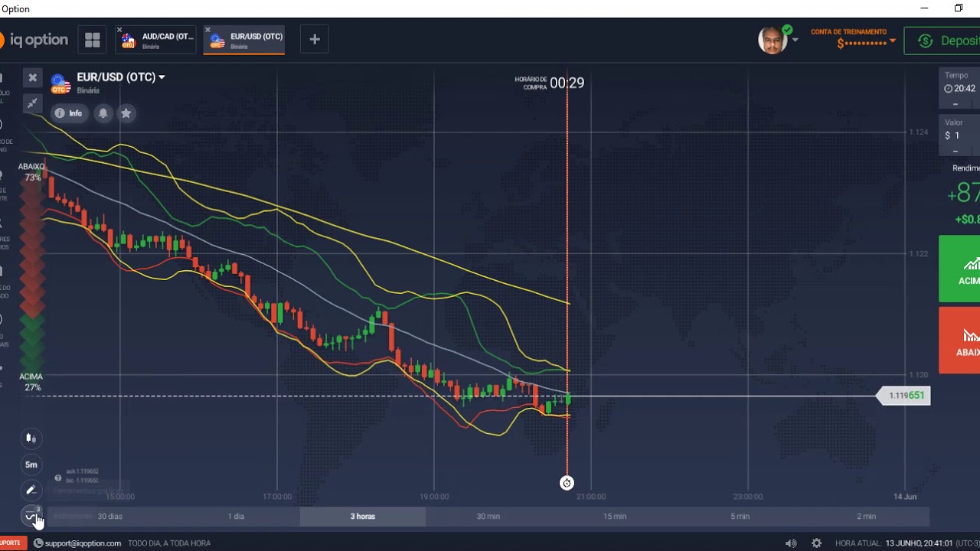Click the ABAIXO 73% sentiment label
Screen dimensions: 980x551
tap(32, 171)
